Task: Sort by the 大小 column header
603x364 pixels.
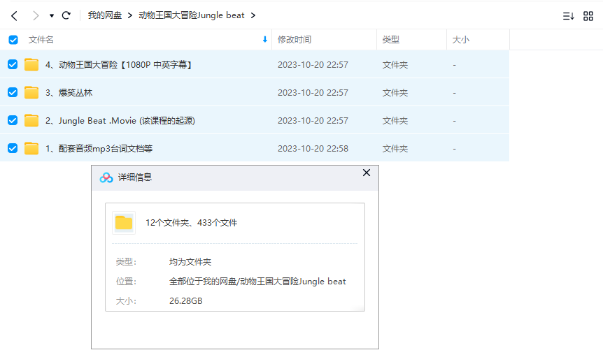Action: 460,40
